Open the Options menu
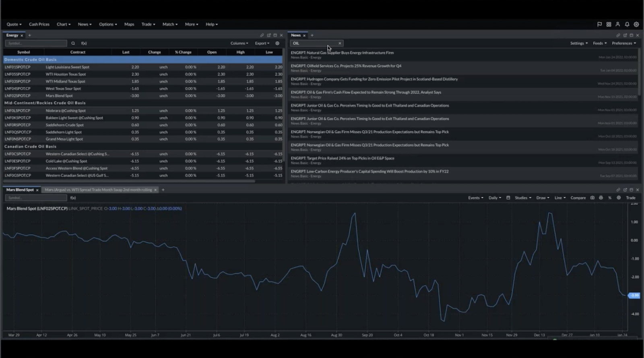The height and width of the screenshot is (358, 644). [x=108, y=24]
